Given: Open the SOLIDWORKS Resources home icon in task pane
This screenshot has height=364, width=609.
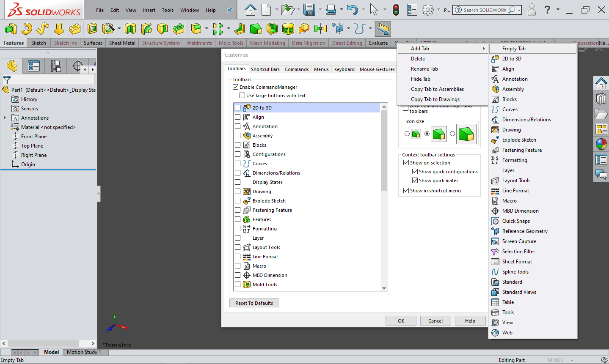Looking at the screenshot, I should tap(601, 83).
